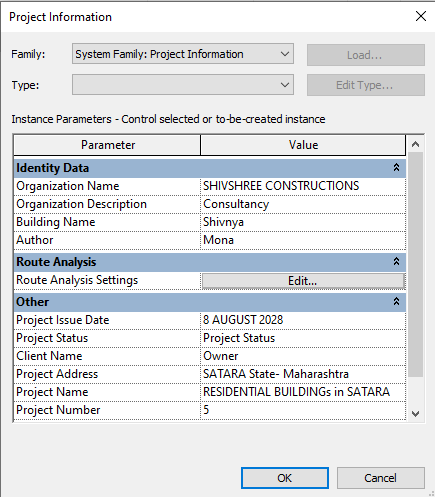The width and height of the screenshot is (435, 497).
Task: Close the Project Information dialog with X
Action: (421, 16)
